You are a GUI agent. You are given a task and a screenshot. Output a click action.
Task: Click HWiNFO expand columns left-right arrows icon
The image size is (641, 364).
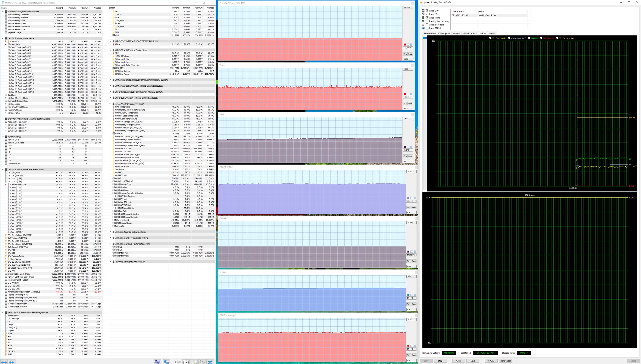(4, 362)
